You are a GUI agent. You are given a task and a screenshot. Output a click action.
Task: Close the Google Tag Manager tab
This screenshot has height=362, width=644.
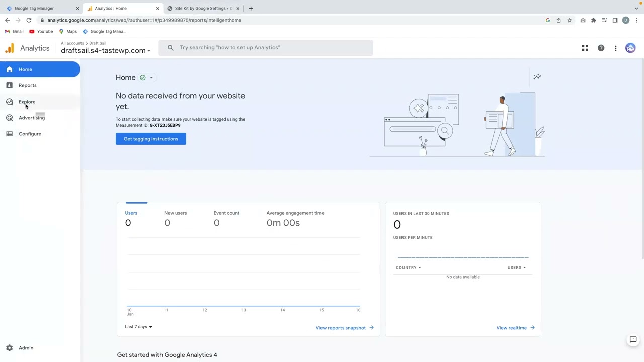tap(77, 9)
